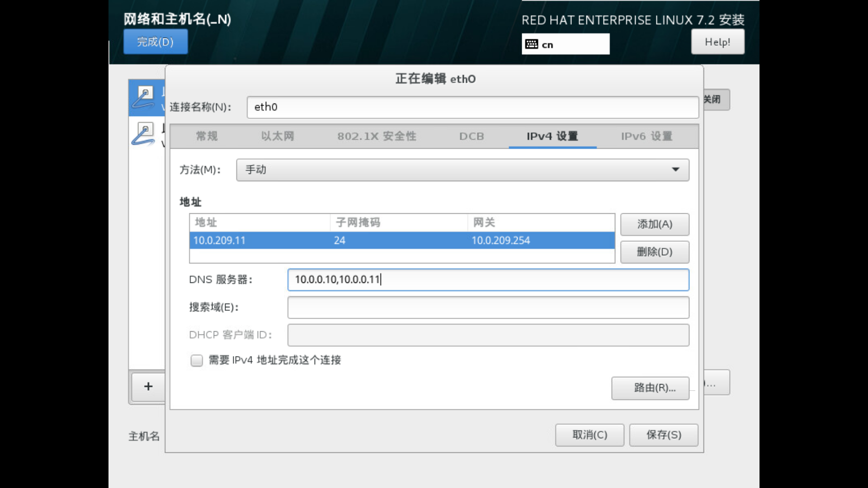Image resolution: width=868 pixels, height=488 pixels.
Task: Switch to 802.1X 安全性 tab
Action: 377,136
